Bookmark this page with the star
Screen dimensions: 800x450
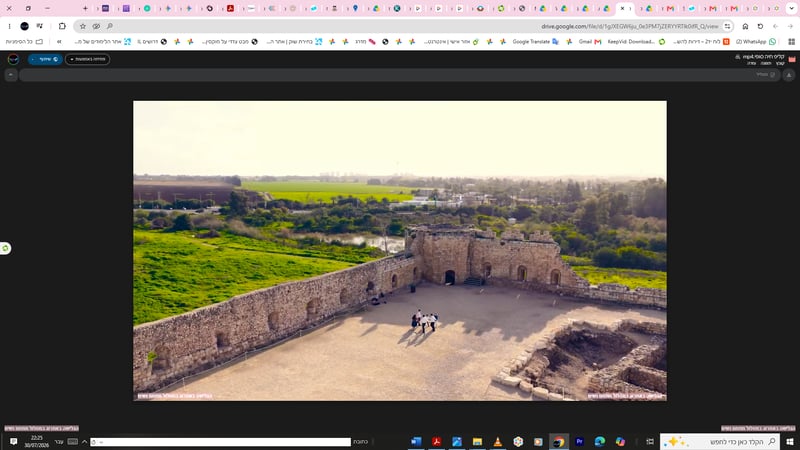(x=83, y=26)
